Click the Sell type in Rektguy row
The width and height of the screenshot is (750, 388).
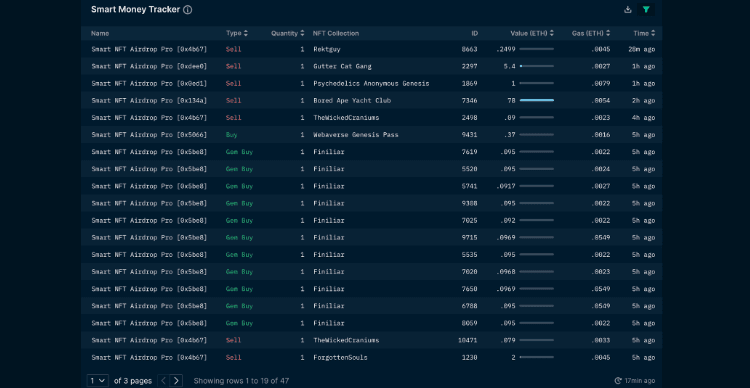(233, 49)
